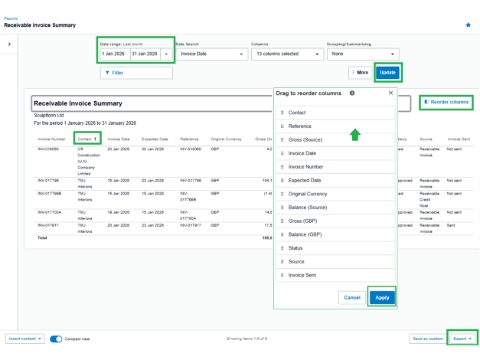The image size is (480, 360).
Task: Open the 13 columns selected dropdown
Action: tap(287, 54)
